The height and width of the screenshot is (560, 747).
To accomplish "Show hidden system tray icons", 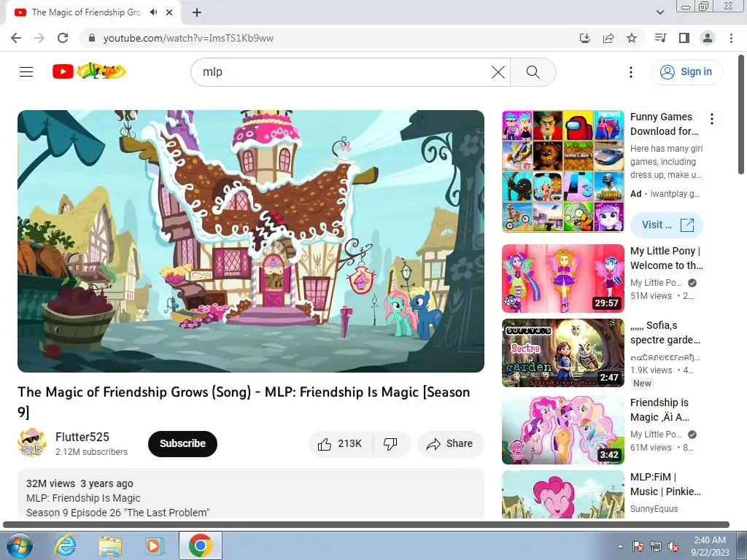I will (x=620, y=546).
